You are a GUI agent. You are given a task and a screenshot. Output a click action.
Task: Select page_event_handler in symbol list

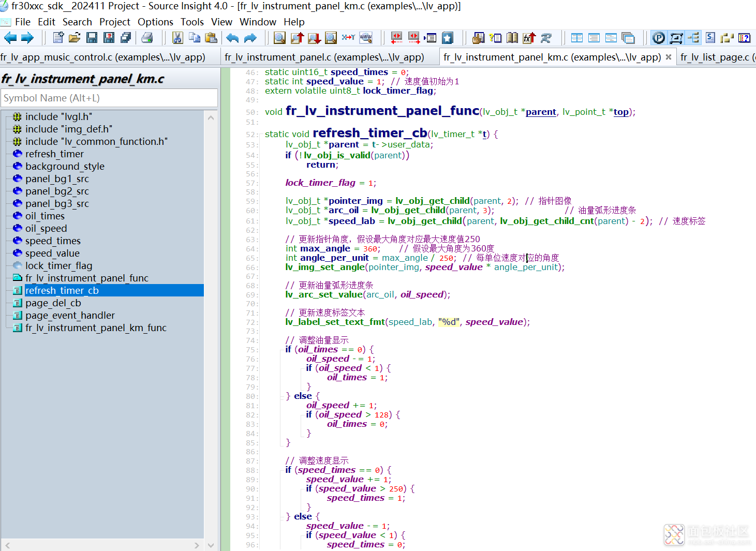[70, 315]
